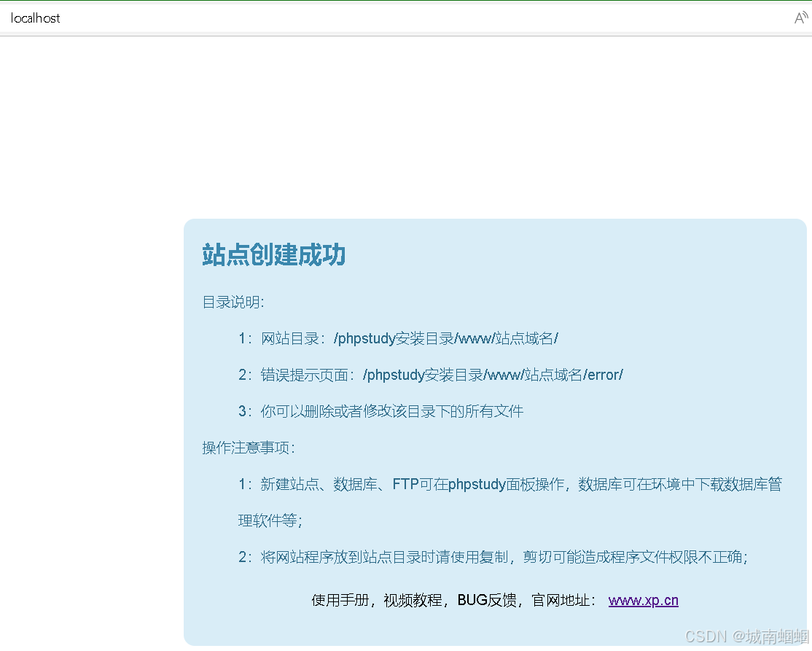The image size is (812, 651).
Task: Click the 操作注意事项 section label
Action: point(248,448)
